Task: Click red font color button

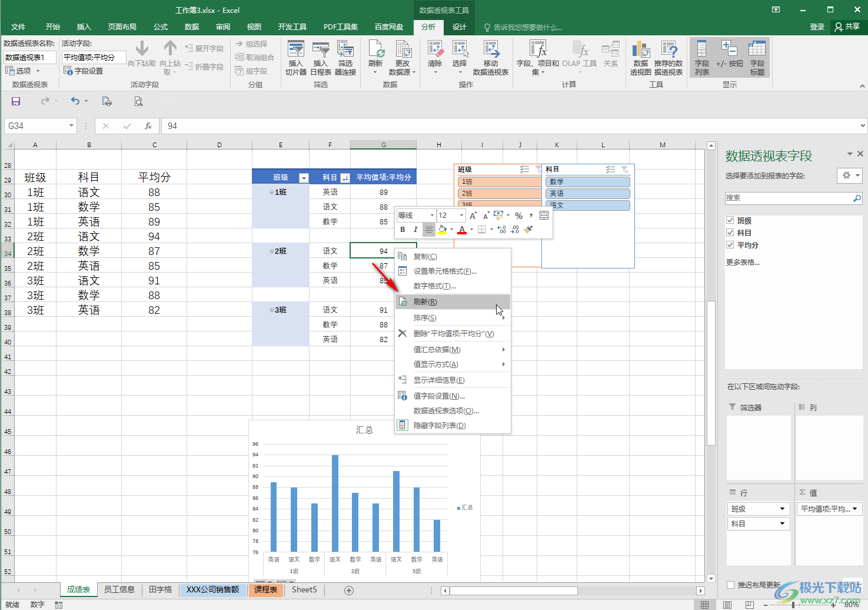Action: (462, 230)
